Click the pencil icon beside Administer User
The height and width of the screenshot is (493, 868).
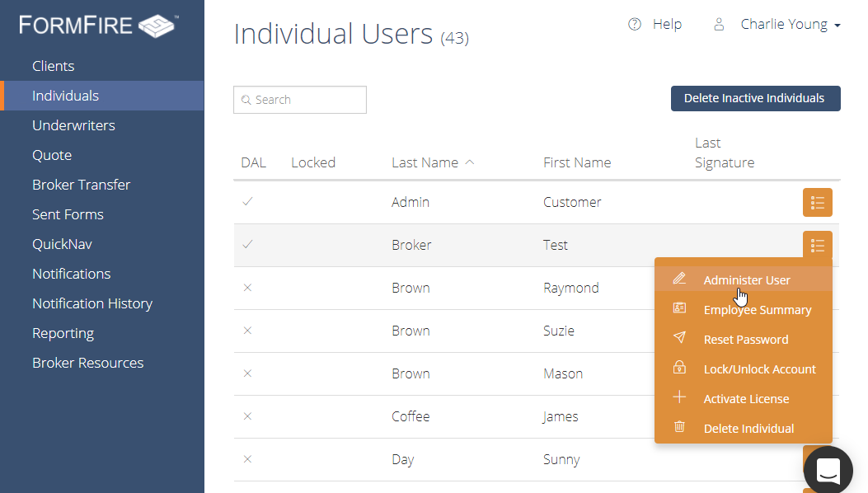tap(679, 279)
